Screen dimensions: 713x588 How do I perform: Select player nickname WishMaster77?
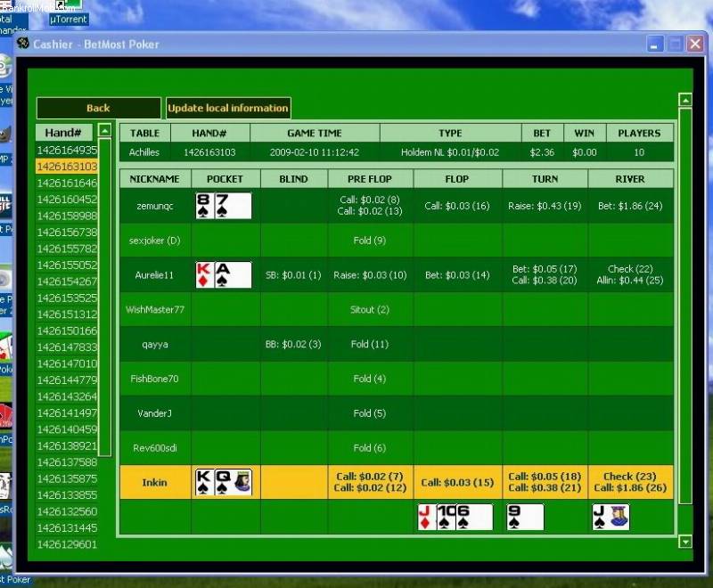(155, 309)
